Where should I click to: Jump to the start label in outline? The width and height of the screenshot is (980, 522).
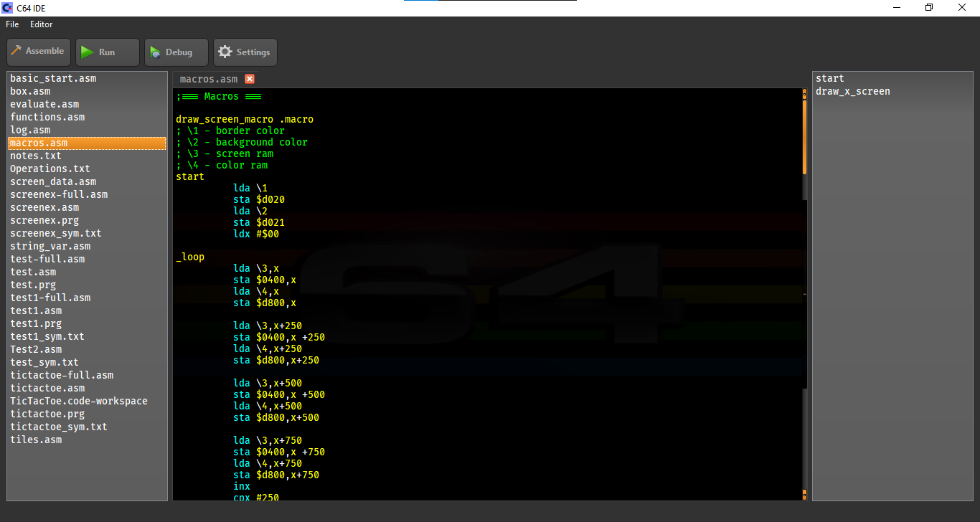coord(830,78)
